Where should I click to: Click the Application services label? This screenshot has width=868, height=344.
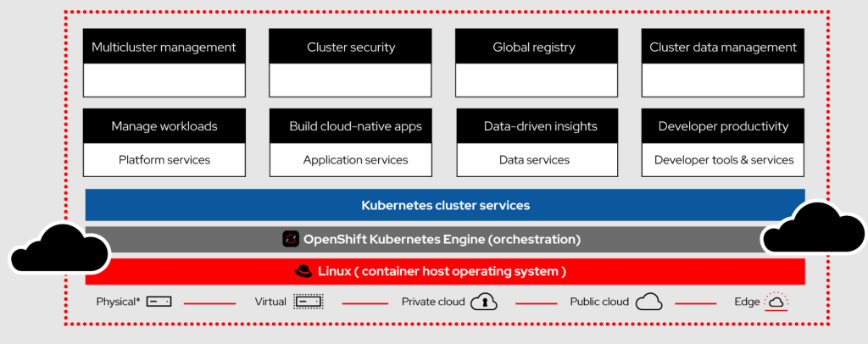click(355, 159)
